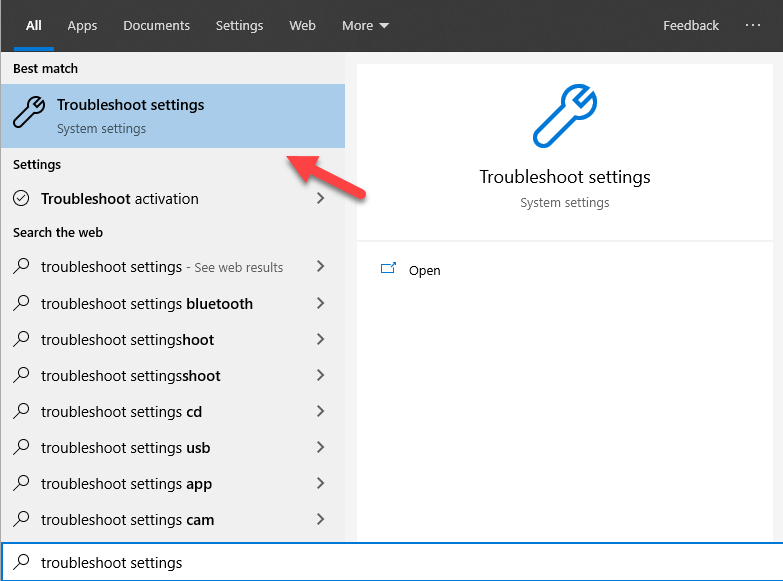Click the wrench icon in Best match

pos(28,114)
